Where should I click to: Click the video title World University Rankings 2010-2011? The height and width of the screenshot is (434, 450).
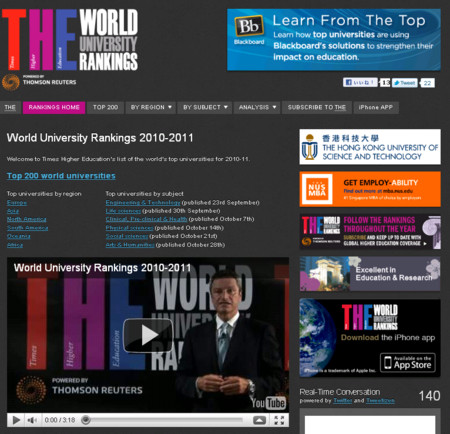click(102, 268)
